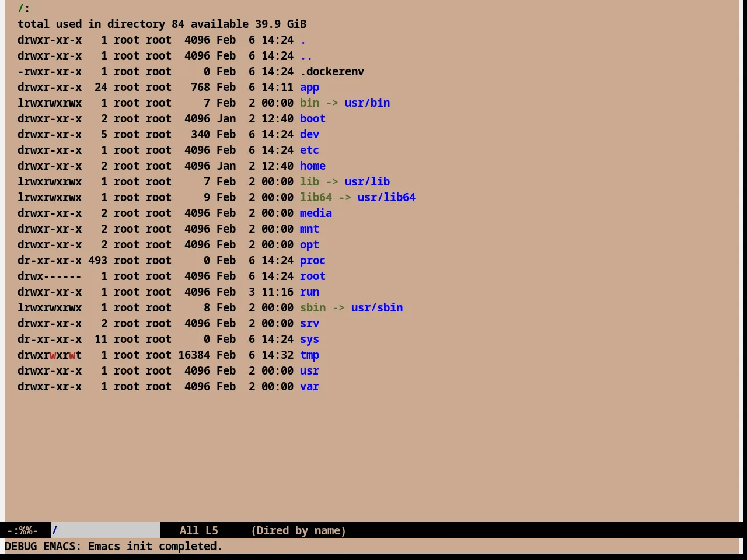This screenshot has height=560, width=747.
Task: Click link count '493' in proc row
Action: click(97, 261)
